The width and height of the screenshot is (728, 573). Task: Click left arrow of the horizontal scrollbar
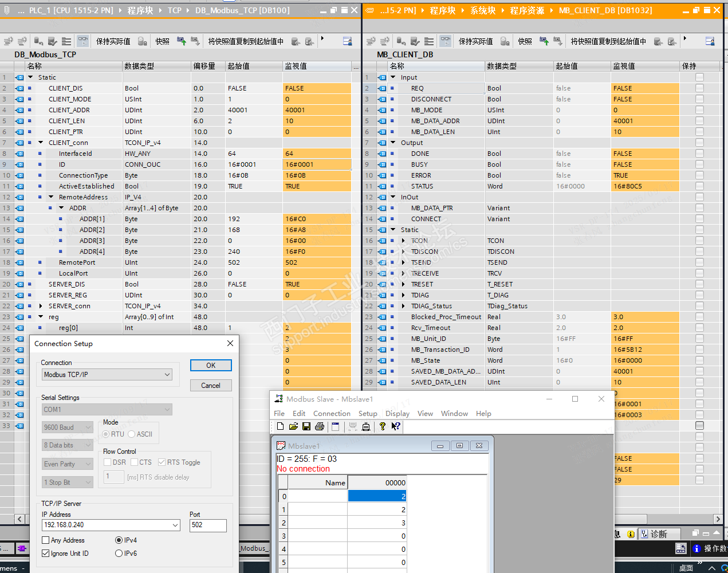coord(19,519)
